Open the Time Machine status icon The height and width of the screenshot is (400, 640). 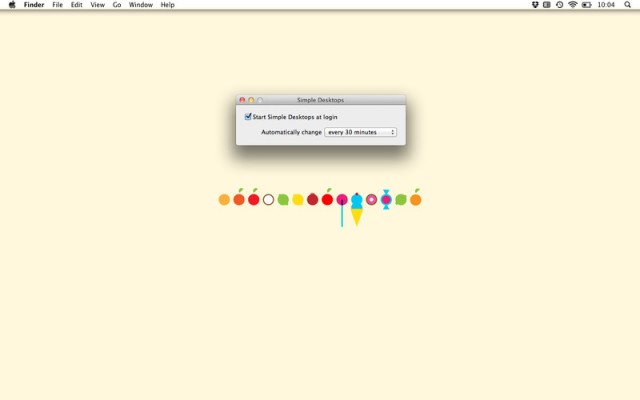(x=560, y=5)
